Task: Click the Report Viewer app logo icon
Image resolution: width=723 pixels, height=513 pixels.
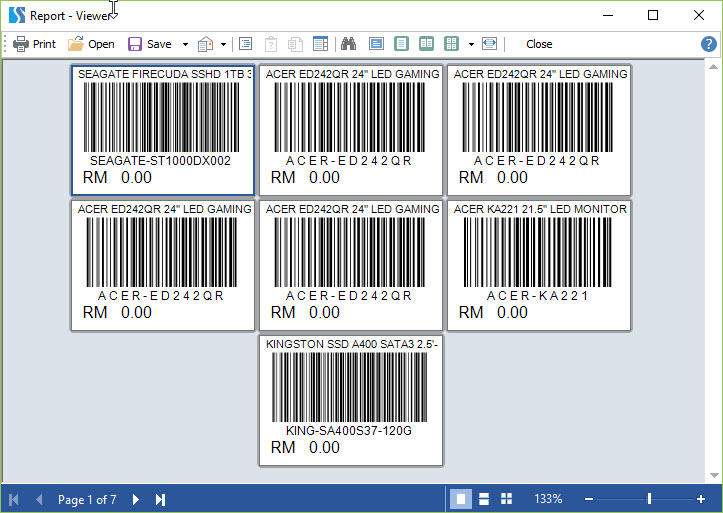Action: 17,15
